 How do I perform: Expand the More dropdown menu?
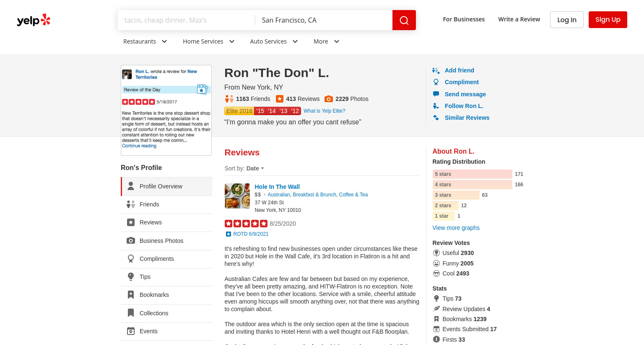327,41
